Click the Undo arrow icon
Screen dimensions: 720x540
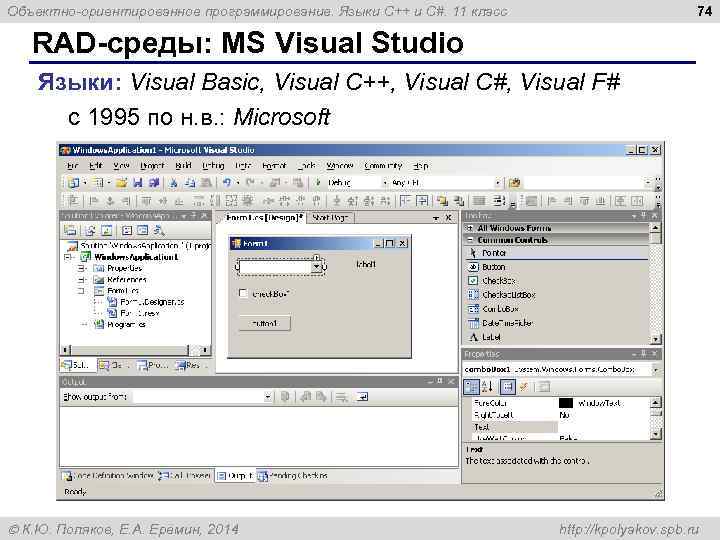coord(227,183)
